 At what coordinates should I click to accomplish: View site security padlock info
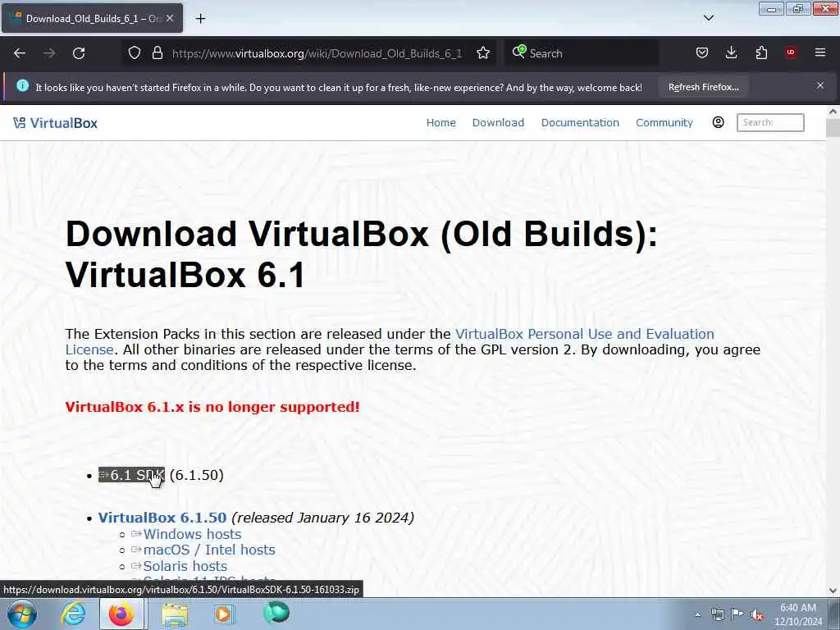157,53
